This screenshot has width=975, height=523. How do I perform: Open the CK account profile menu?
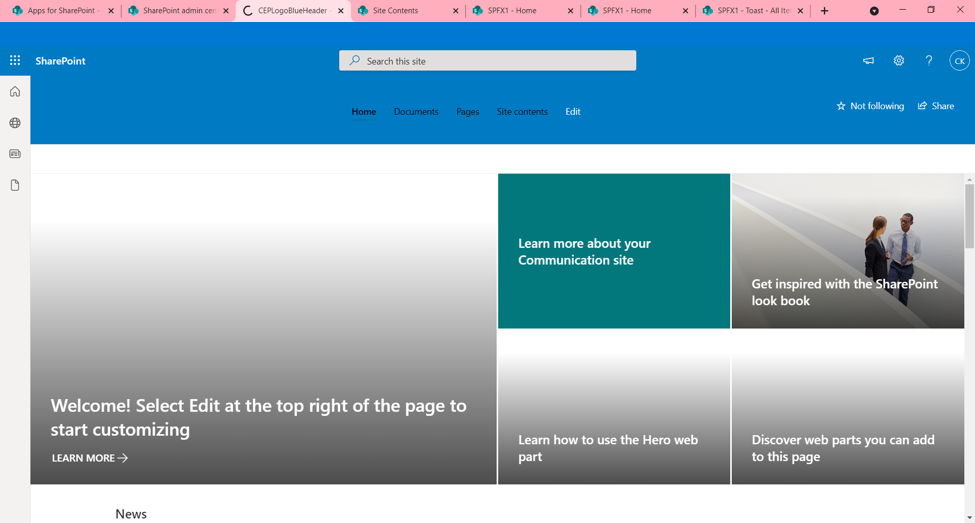(958, 61)
